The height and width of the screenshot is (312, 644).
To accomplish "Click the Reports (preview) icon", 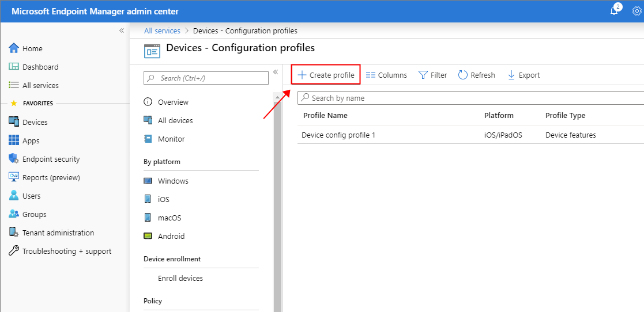I will tap(14, 177).
